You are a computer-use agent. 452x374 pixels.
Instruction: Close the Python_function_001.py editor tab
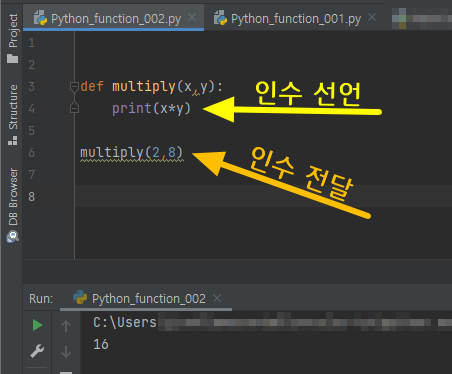tap(372, 17)
